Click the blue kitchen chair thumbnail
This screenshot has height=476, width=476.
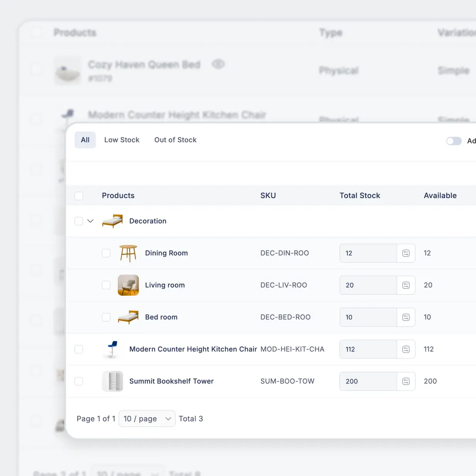pos(112,349)
